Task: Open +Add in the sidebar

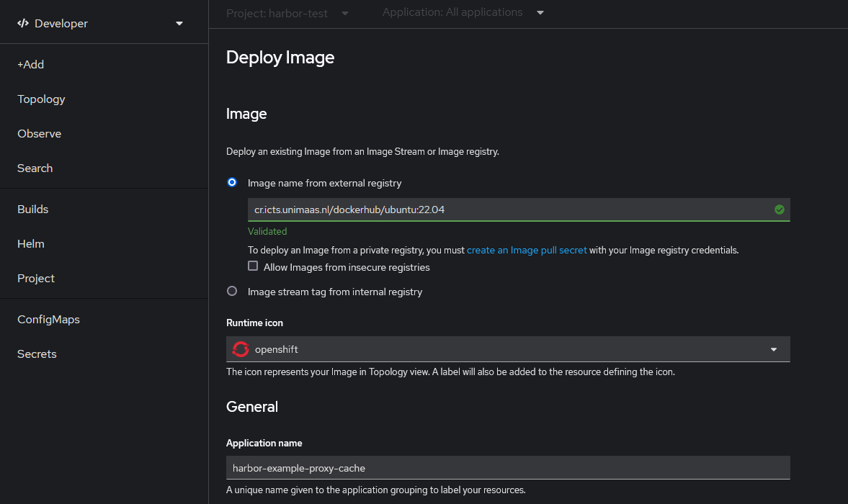Action: (x=31, y=64)
